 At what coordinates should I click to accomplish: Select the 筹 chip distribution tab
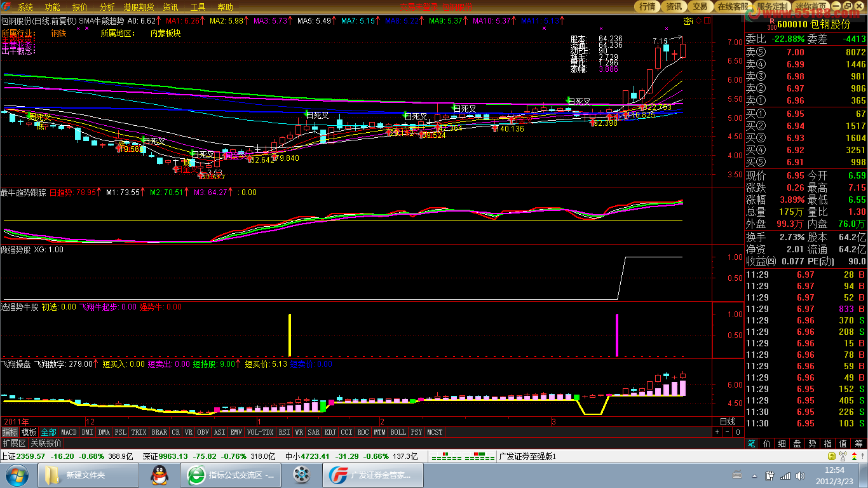(859, 444)
